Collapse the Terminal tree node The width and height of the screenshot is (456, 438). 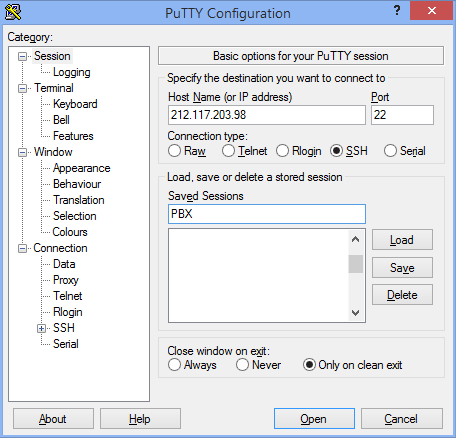tap(22, 88)
